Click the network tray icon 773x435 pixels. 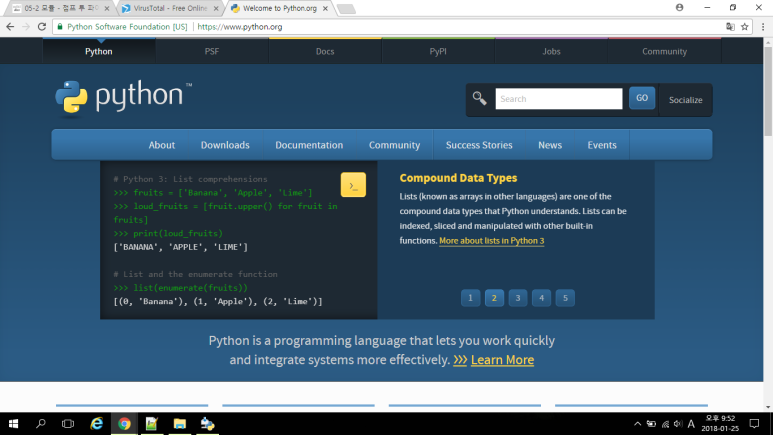(665, 424)
